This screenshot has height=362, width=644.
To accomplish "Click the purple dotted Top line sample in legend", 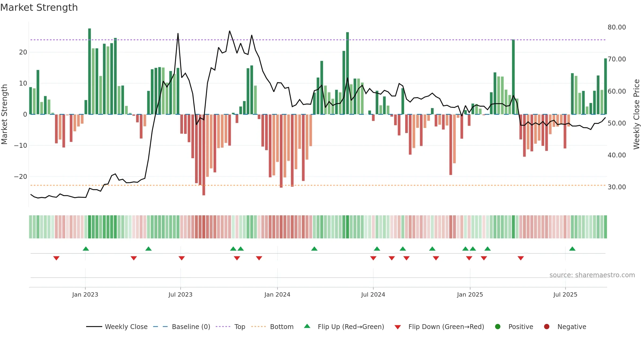I will [x=223, y=327].
